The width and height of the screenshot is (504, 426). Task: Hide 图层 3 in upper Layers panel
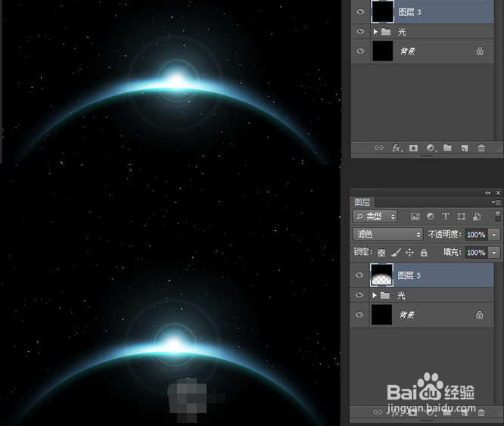(x=361, y=11)
